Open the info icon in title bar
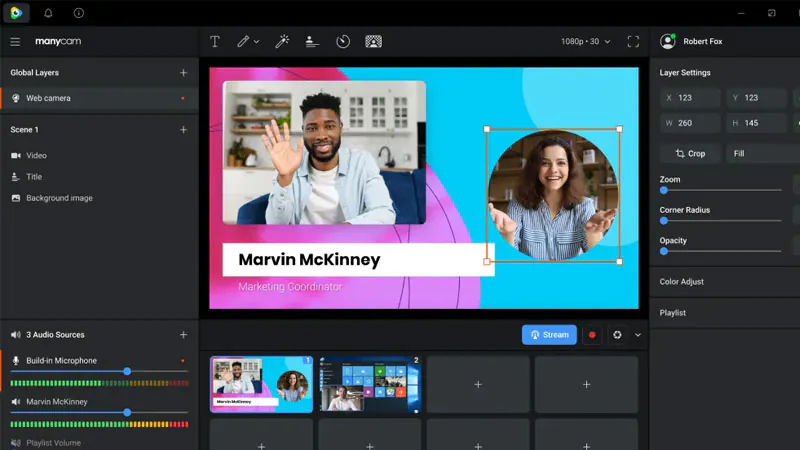800x450 pixels. pyautogui.click(x=79, y=13)
